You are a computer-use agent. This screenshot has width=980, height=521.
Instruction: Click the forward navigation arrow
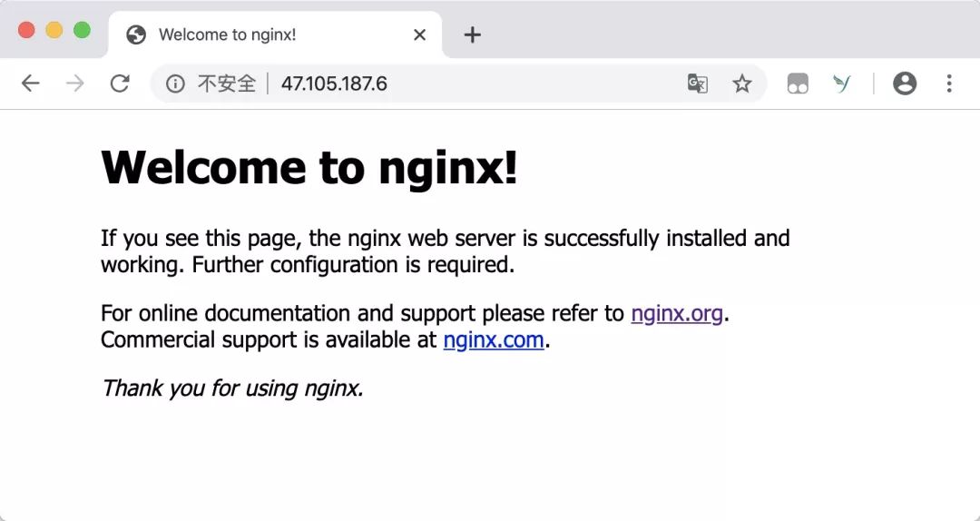(75, 84)
